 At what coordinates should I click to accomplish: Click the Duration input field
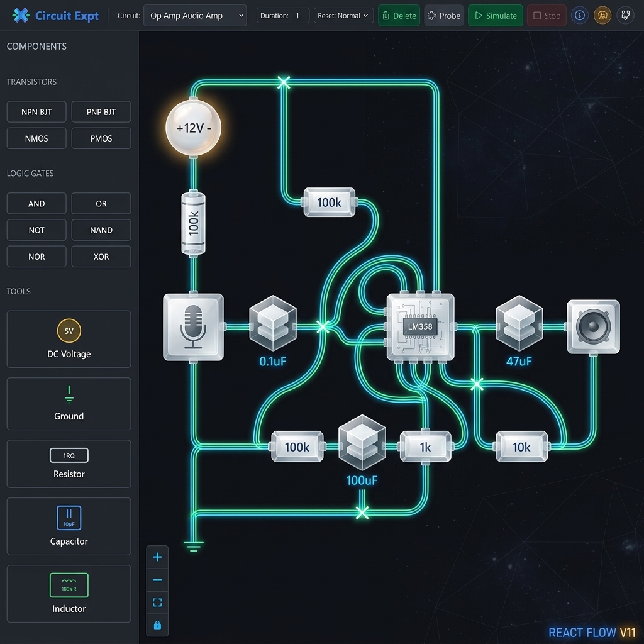[x=282, y=16]
